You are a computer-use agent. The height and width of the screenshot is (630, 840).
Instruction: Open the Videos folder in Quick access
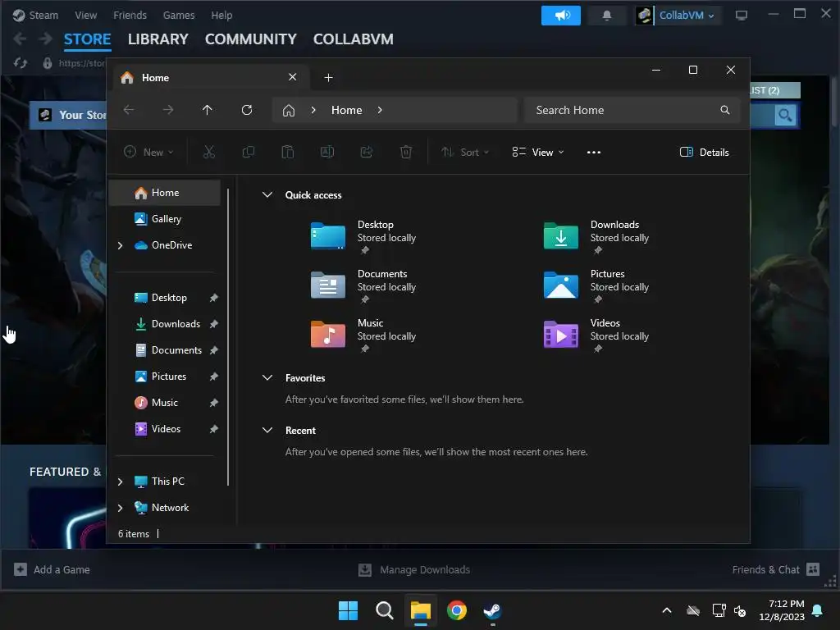pos(596,335)
